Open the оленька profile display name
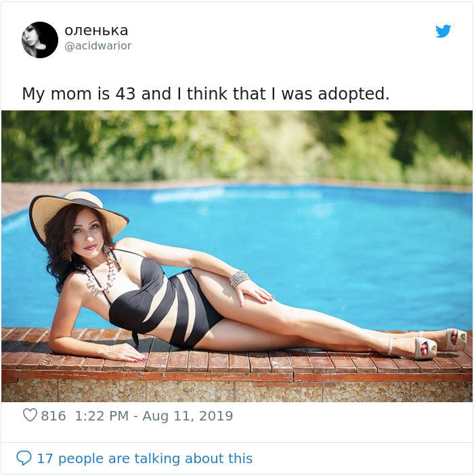The height and width of the screenshot is (476, 474). coord(95,30)
